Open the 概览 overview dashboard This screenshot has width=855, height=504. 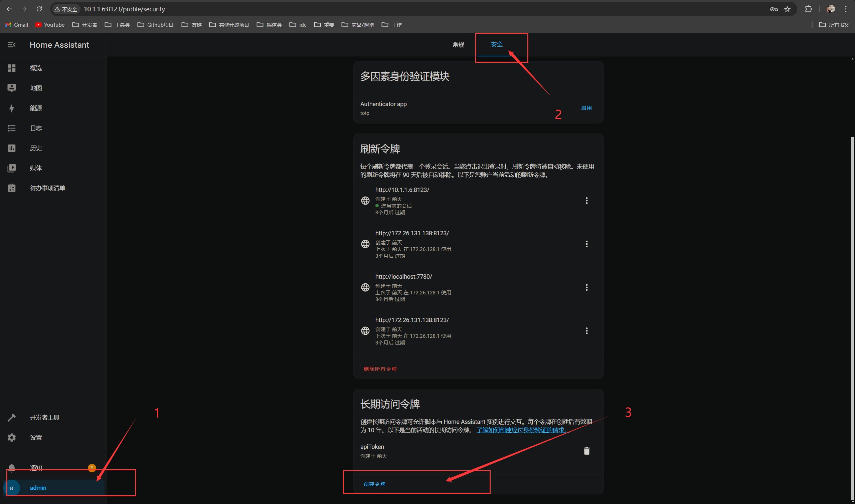pyautogui.click(x=36, y=68)
